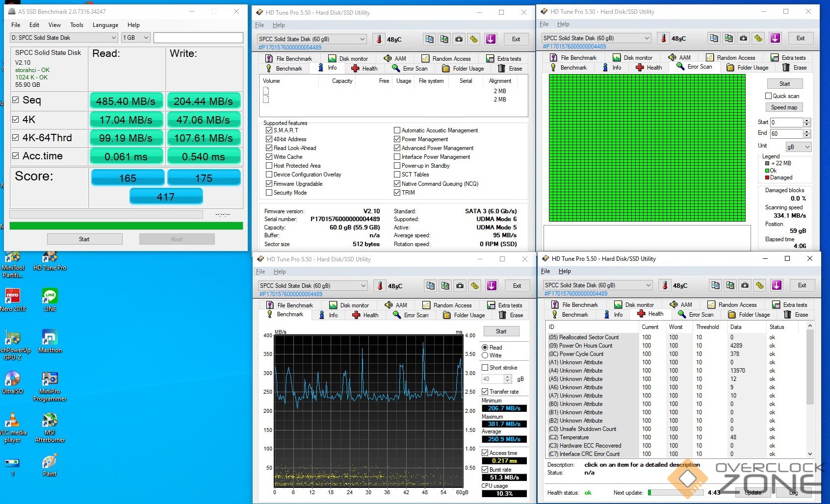Image resolution: width=830 pixels, height=504 pixels.
Task: Switch to Random Access tab in Health window
Action: coord(732,305)
